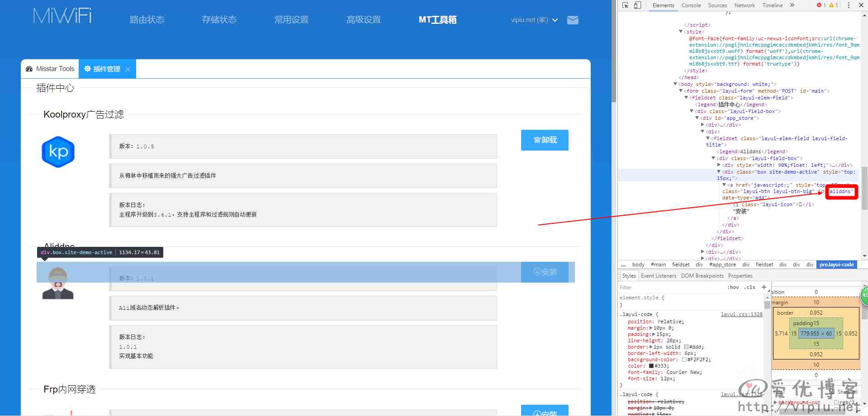This screenshot has height=416, width=868.
Task: Open the mail envelope icon in header
Action: tap(573, 20)
